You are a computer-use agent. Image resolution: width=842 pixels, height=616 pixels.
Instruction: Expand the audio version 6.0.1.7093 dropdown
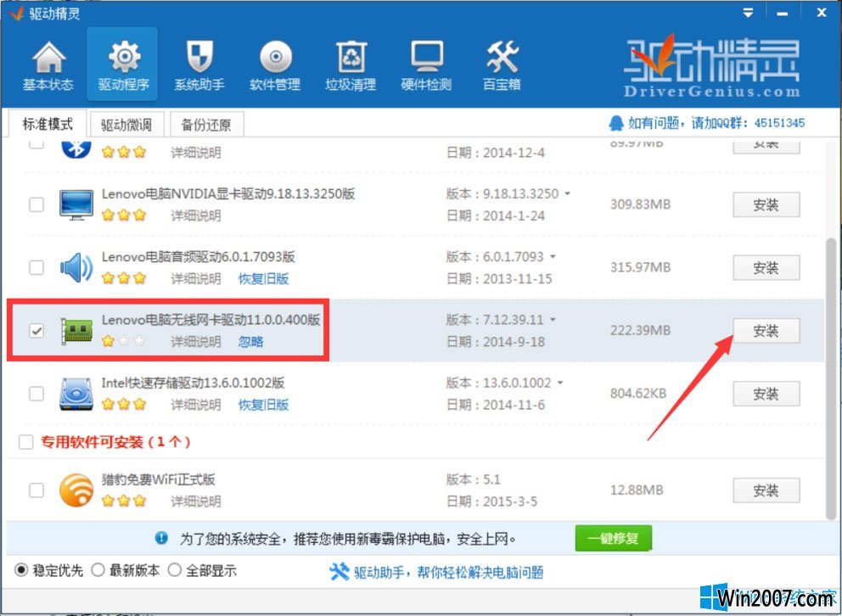[x=552, y=257]
